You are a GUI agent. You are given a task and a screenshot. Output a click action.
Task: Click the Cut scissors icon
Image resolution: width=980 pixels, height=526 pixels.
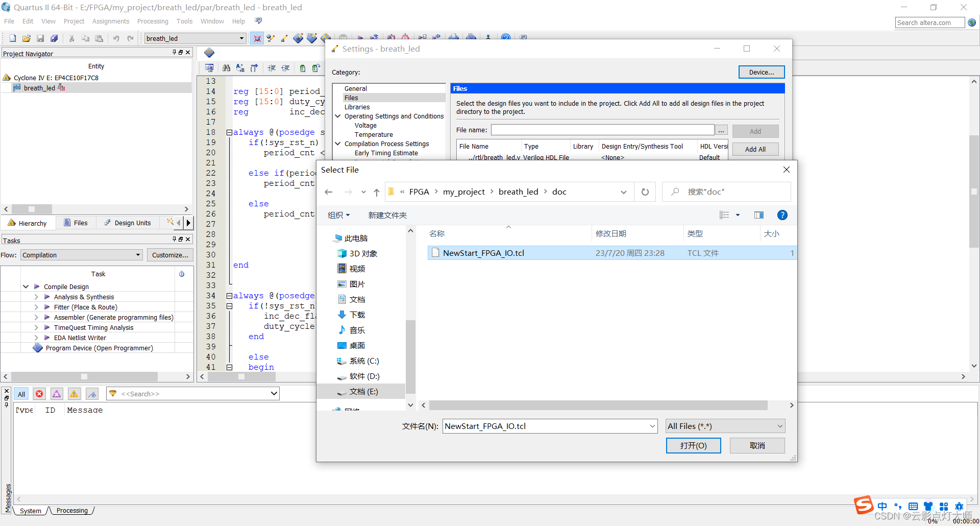(x=72, y=38)
